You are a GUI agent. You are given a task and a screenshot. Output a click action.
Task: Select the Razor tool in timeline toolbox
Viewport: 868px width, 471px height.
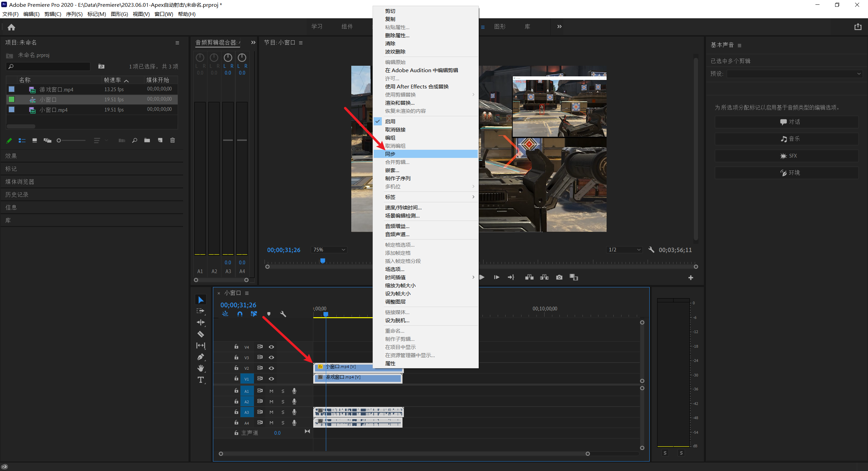[201, 334]
